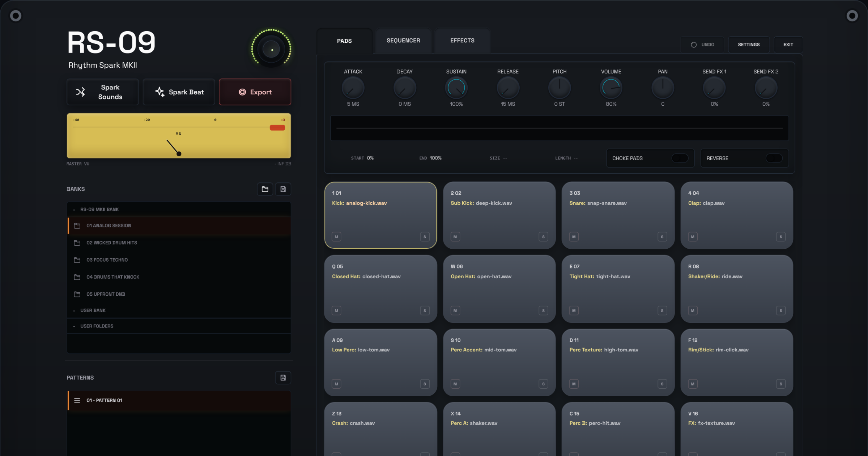Open the Sequencer tab

coord(403,41)
